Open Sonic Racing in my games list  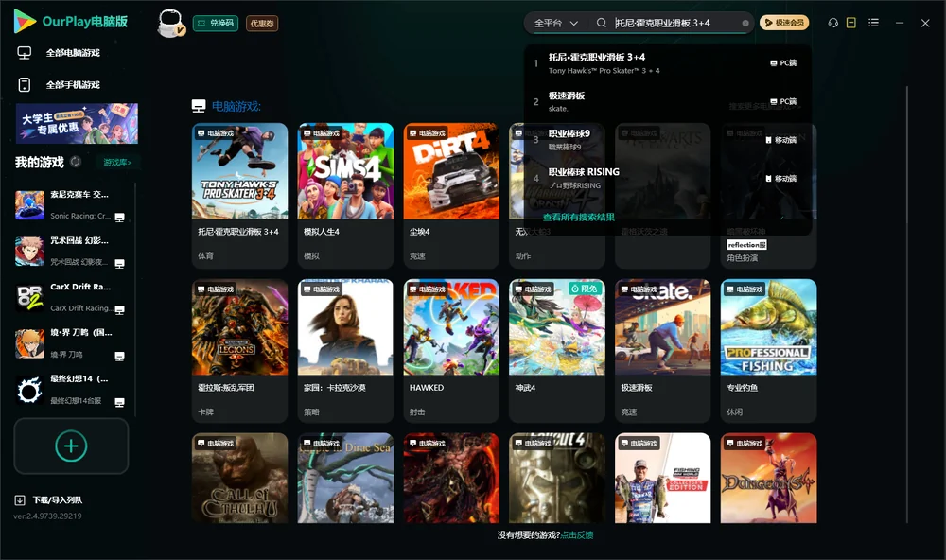(71, 205)
